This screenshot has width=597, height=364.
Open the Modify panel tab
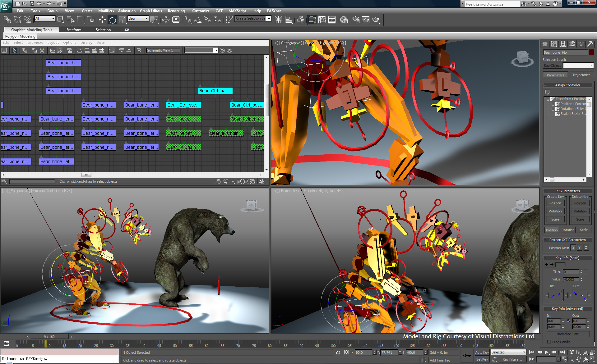(554, 44)
